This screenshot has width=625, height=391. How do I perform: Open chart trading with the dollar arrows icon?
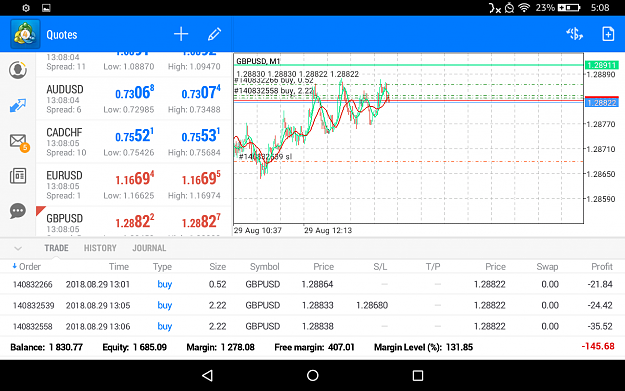(x=574, y=34)
